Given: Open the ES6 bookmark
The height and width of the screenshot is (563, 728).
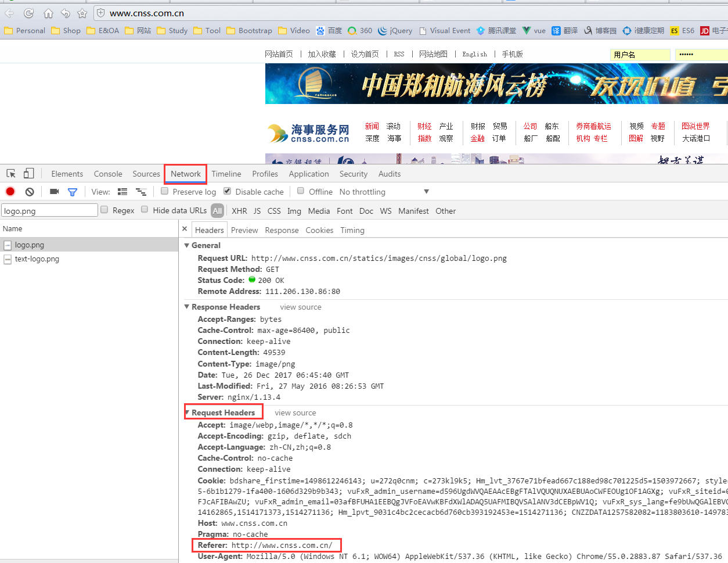Looking at the screenshot, I should pyautogui.click(x=682, y=31).
